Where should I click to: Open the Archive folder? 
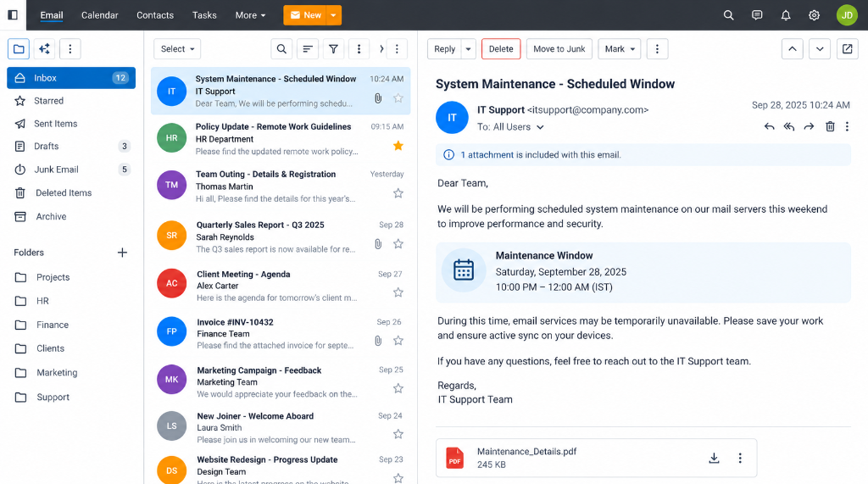click(x=71, y=216)
